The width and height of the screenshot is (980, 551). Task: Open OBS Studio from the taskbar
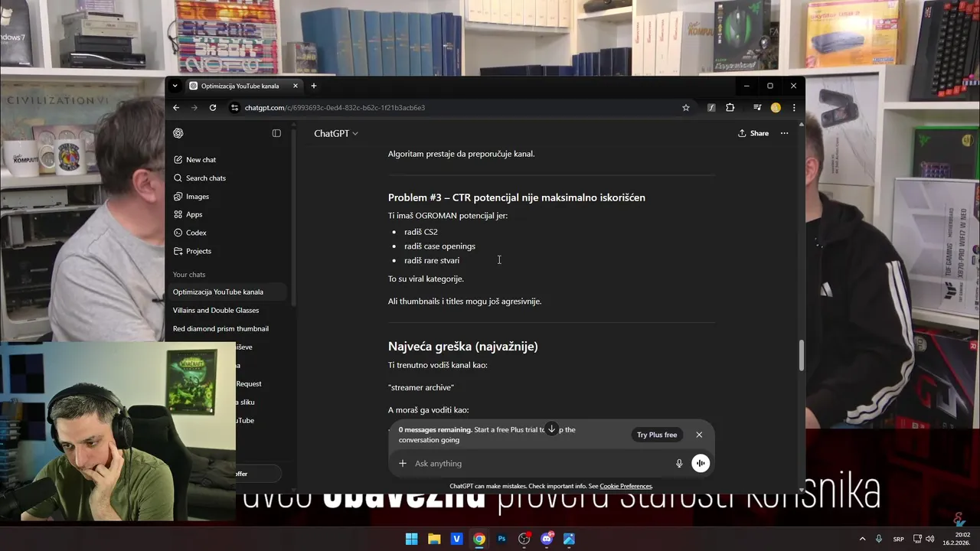[x=524, y=539]
